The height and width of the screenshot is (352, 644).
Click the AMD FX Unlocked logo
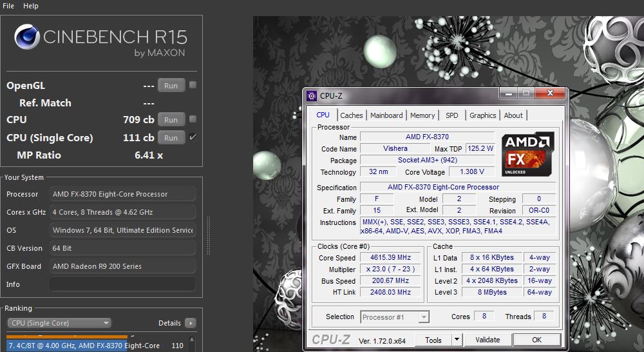[x=528, y=154]
